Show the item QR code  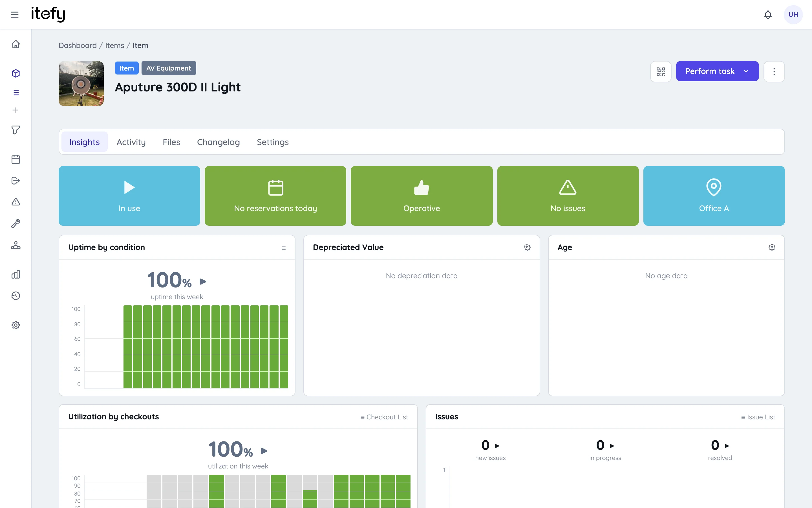[x=661, y=72]
